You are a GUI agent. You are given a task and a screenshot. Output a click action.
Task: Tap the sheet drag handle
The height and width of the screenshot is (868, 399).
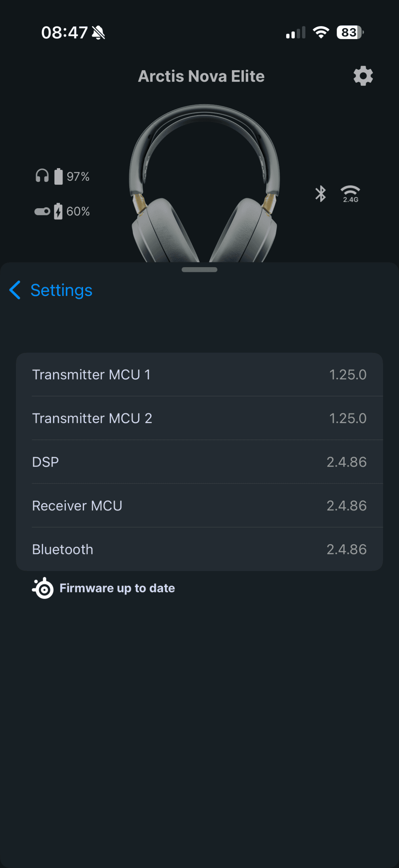199,270
